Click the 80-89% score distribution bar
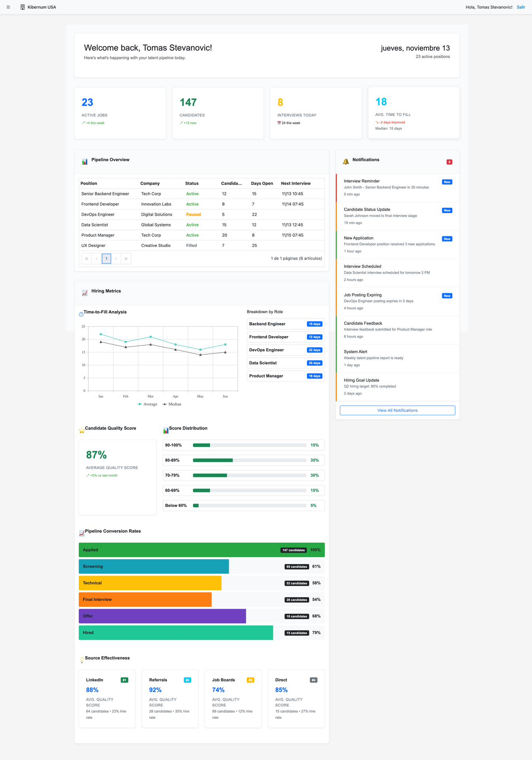Screen dimensions: 532x760 [x=249, y=460]
